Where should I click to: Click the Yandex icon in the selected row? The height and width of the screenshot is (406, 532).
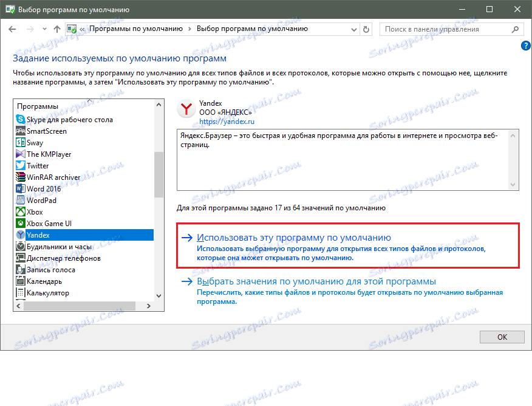(x=21, y=235)
